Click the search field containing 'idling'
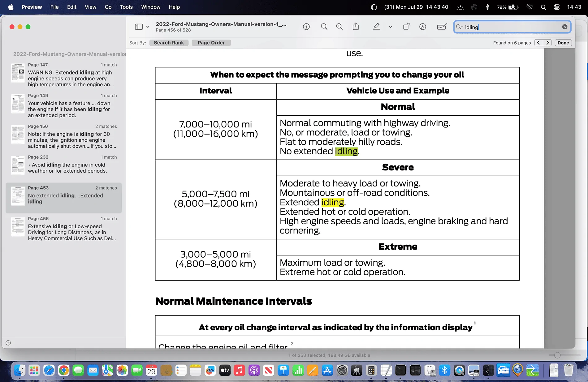588x382 pixels. (x=512, y=27)
